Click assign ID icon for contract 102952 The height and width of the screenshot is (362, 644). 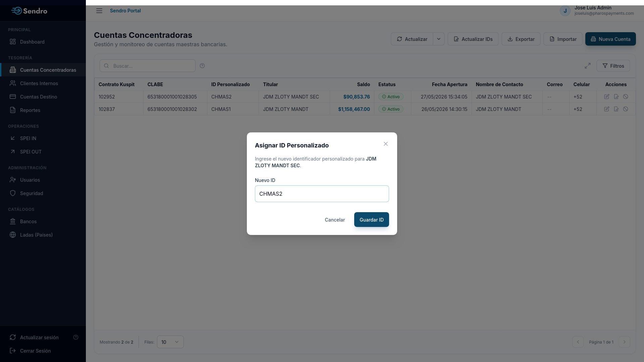616,97
